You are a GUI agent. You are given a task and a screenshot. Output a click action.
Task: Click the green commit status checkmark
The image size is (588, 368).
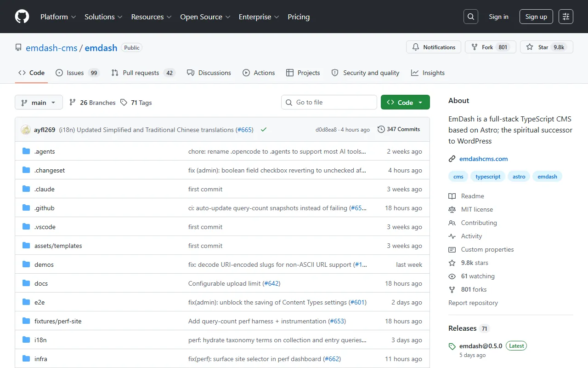264,130
